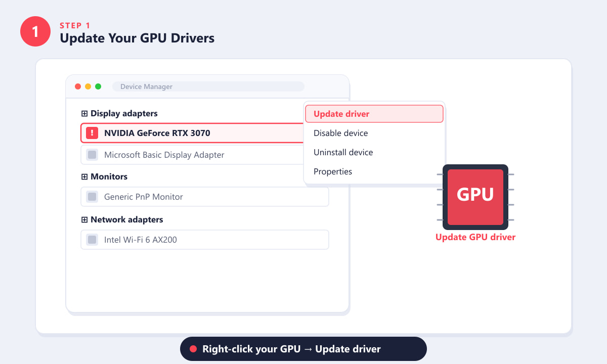Click the Update GPU driver label

tap(475, 237)
